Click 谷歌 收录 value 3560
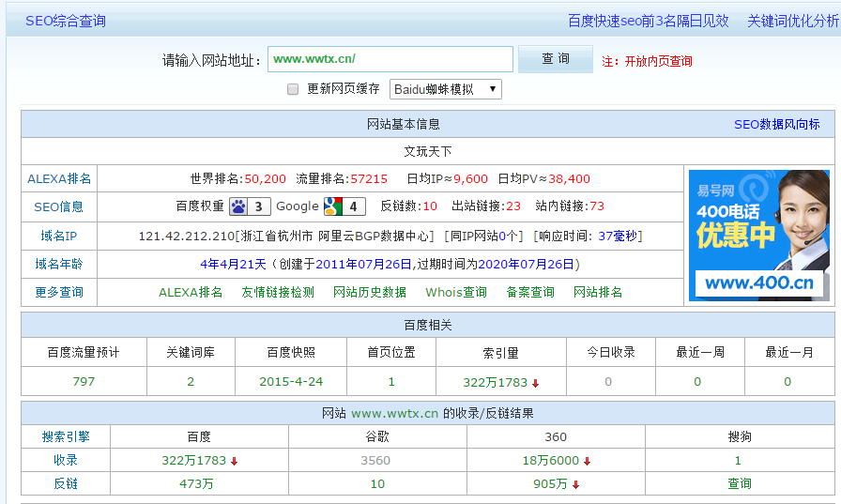This screenshot has height=504, width=841. (x=375, y=461)
